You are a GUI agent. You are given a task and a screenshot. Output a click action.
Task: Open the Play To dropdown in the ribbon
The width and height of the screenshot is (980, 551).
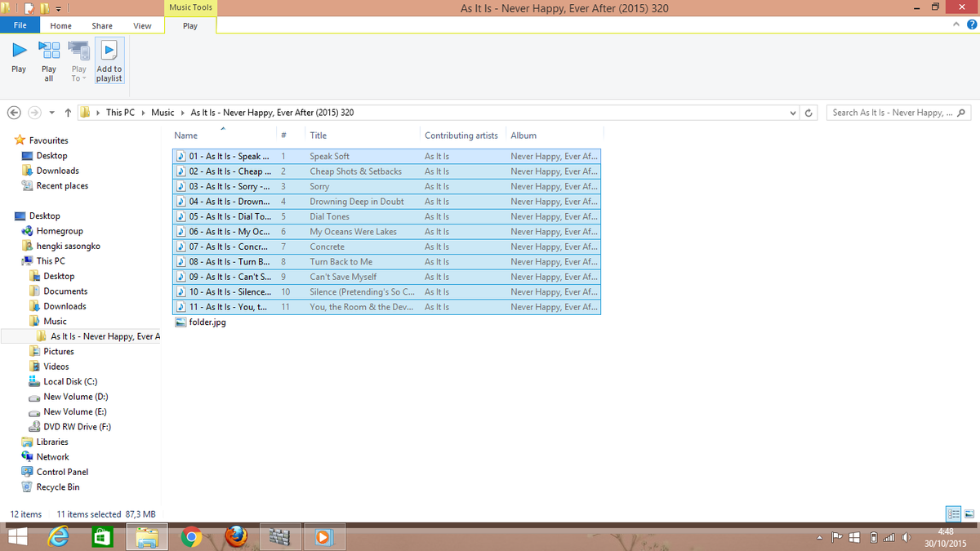(x=78, y=60)
